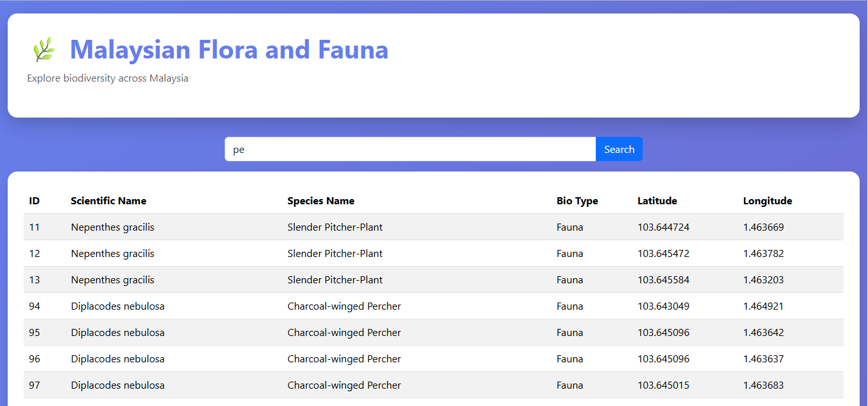
Task: Click 'Diplacodes nebulosa' in row 95
Action: (x=118, y=332)
